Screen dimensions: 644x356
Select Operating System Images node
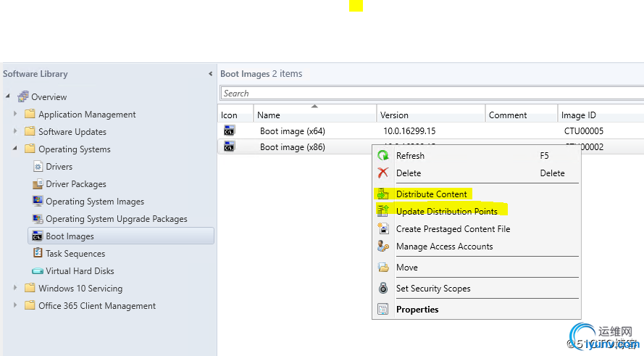(95, 202)
